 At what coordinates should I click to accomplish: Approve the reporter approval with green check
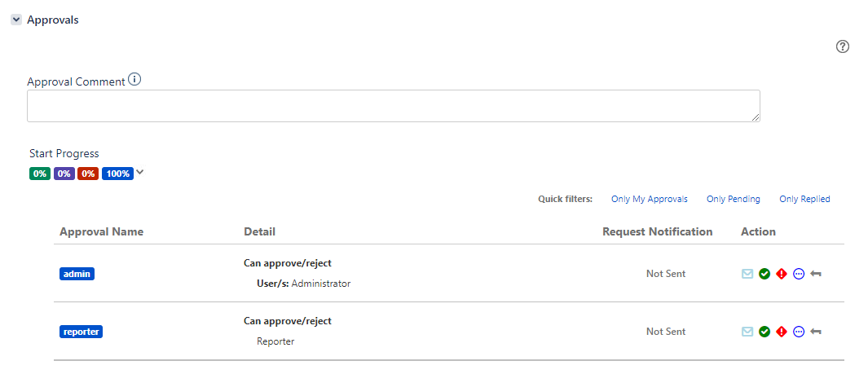pos(764,332)
